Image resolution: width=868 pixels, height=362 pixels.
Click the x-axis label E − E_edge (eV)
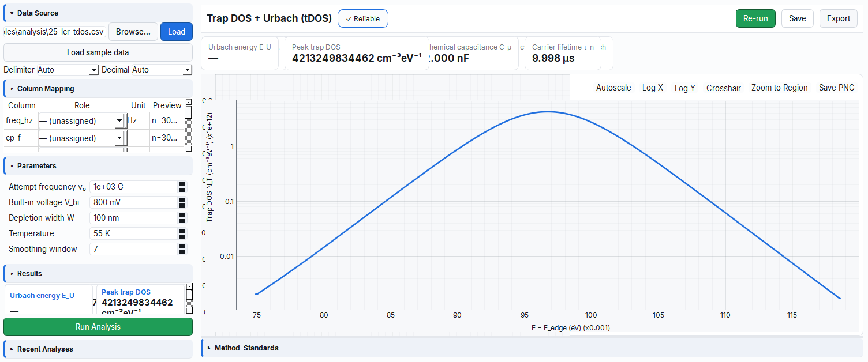coord(571,327)
